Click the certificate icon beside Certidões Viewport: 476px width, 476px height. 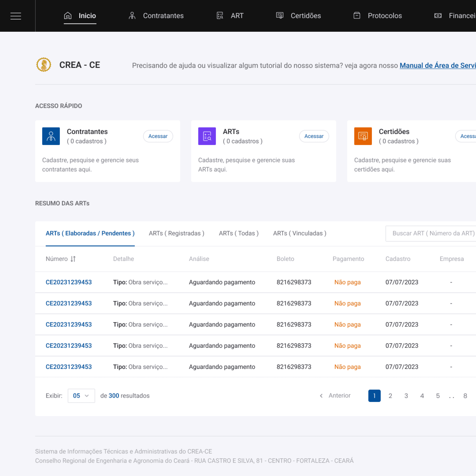280,15
